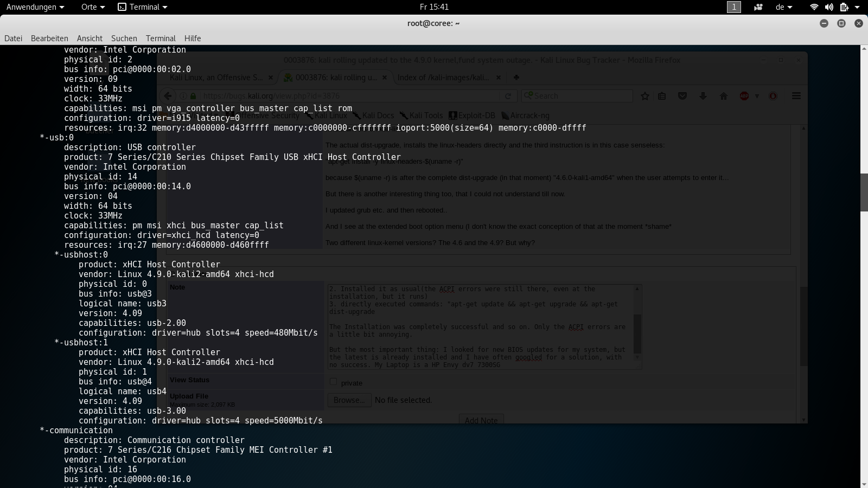
Task: Select workspace 1 indicator
Action: tap(733, 7)
